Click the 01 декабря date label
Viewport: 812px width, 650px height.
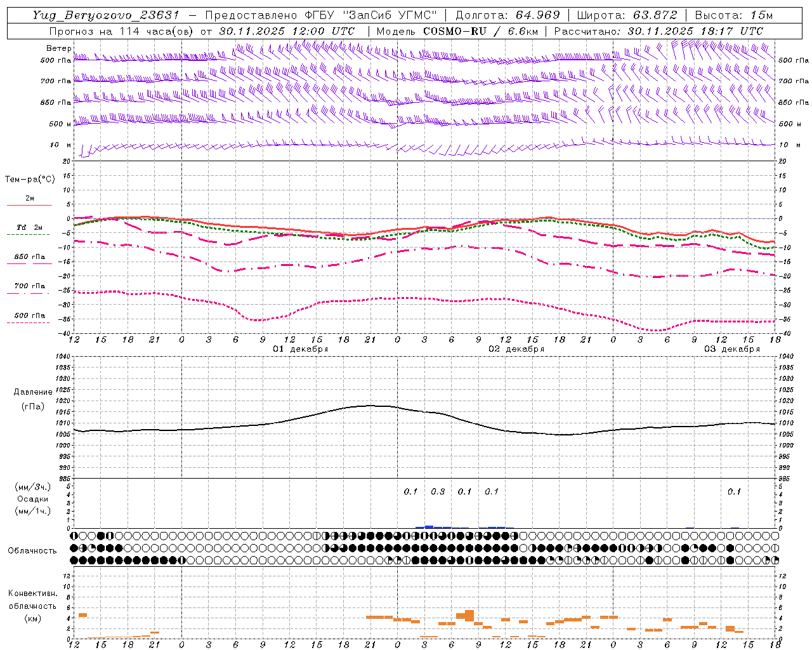(x=300, y=349)
